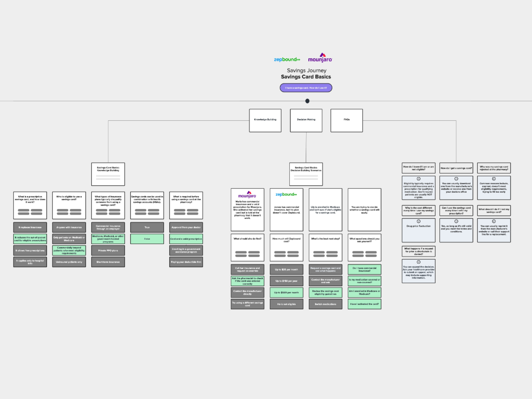Click the Mounjaro logo in Maria's scenario card

[x=247, y=195]
